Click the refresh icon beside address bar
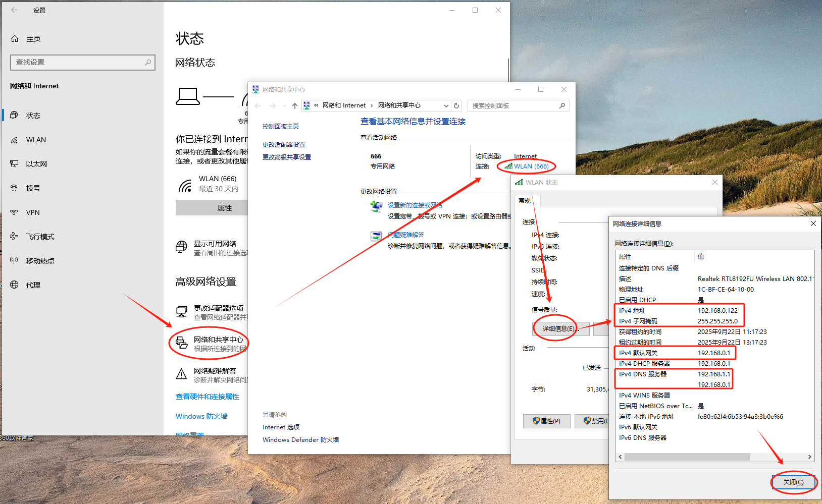The image size is (822, 504). tap(456, 105)
